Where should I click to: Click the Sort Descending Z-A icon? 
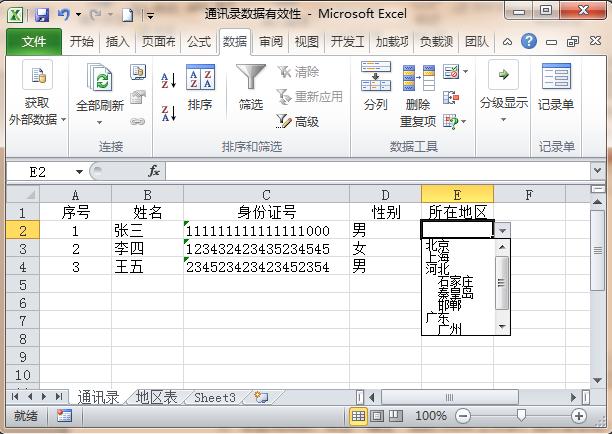coord(168,112)
